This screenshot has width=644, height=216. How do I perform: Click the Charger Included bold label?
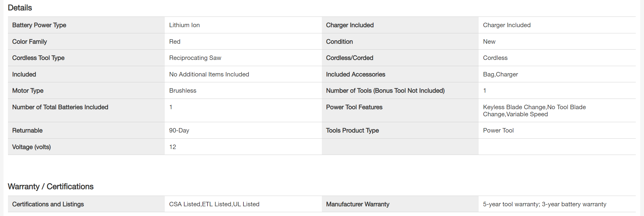[x=350, y=25]
